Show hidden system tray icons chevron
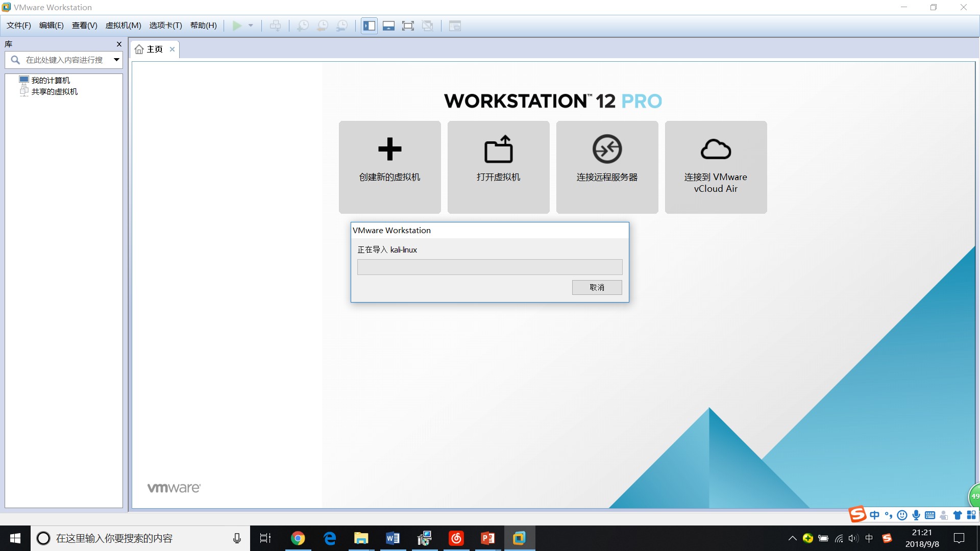The image size is (980, 551). coord(792,538)
